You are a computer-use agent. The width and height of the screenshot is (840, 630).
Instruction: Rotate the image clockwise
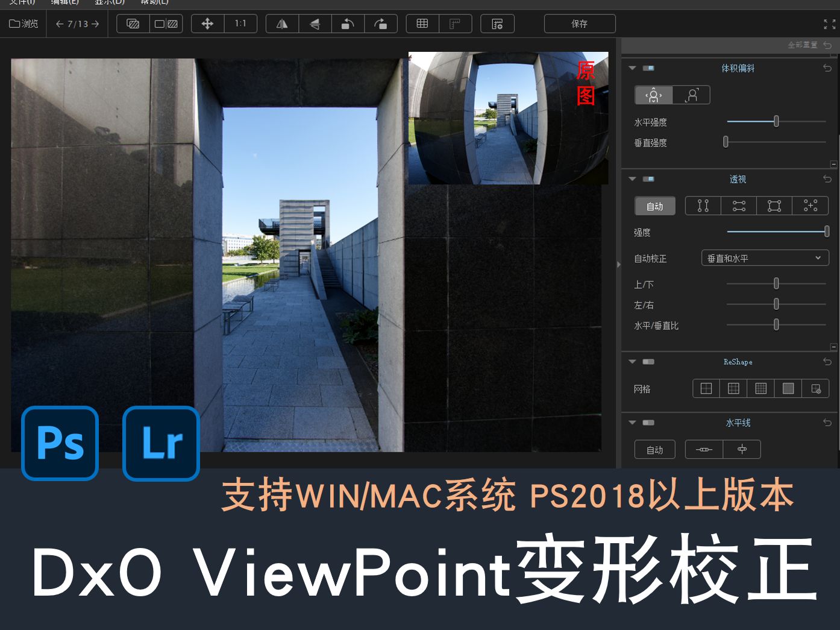click(381, 24)
